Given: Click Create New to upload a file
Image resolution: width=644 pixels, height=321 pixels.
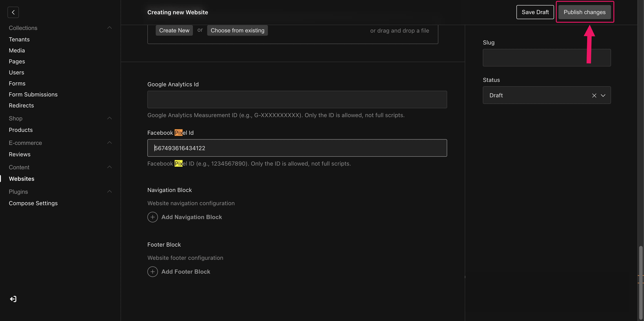Looking at the screenshot, I should pos(174,30).
